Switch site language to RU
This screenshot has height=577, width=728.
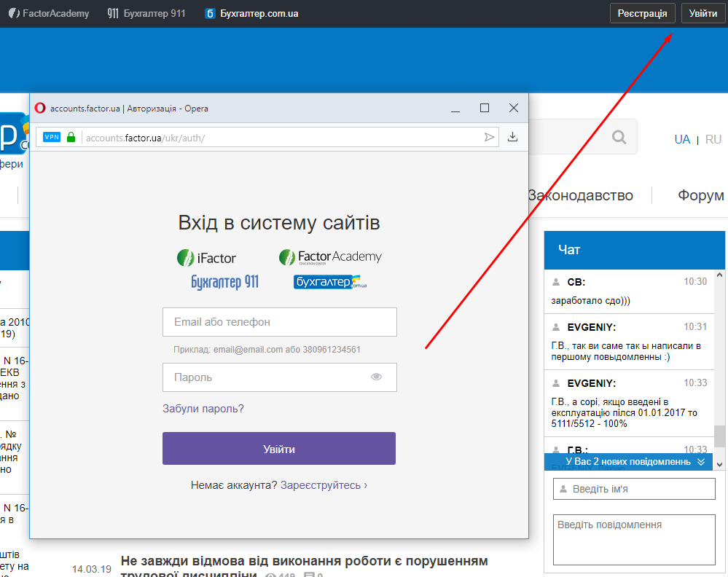tap(713, 139)
